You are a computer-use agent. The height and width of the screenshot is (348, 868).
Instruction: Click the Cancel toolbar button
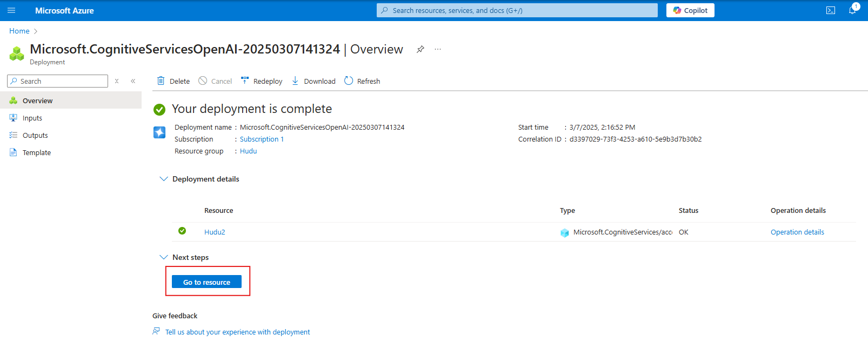click(215, 81)
